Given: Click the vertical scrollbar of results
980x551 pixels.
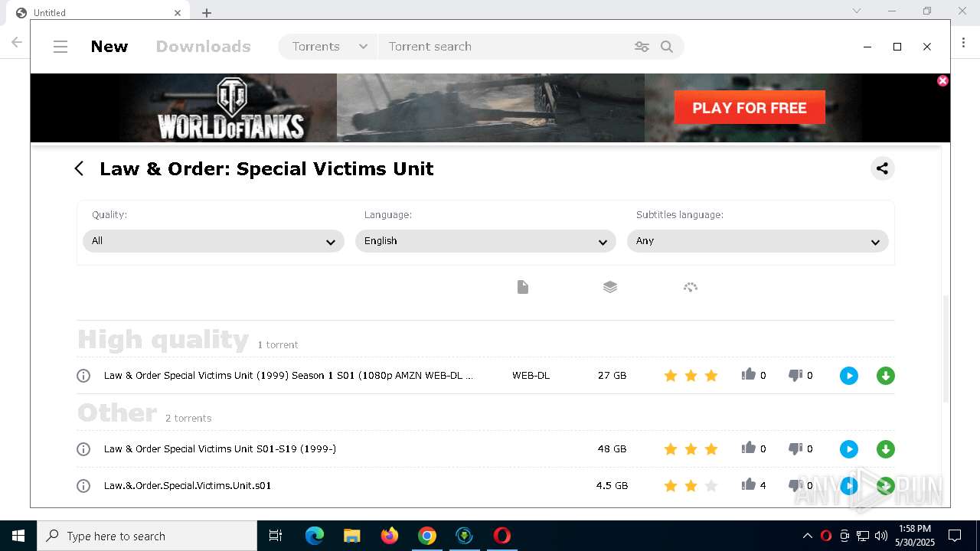Looking at the screenshot, I should coord(946,348).
